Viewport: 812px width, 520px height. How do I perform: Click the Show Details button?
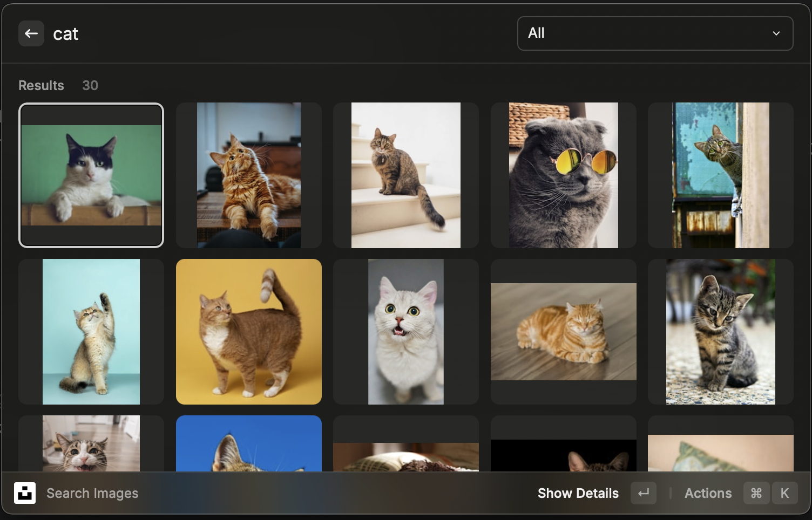point(578,493)
